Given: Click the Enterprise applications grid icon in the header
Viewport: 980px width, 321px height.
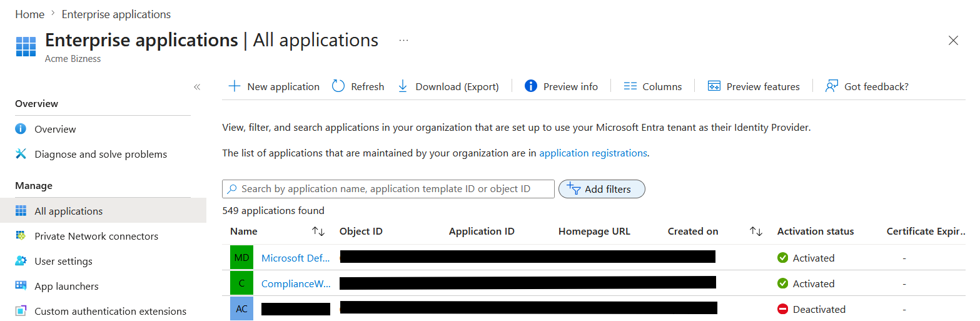Looking at the screenshot, I should tap(26, 47).
